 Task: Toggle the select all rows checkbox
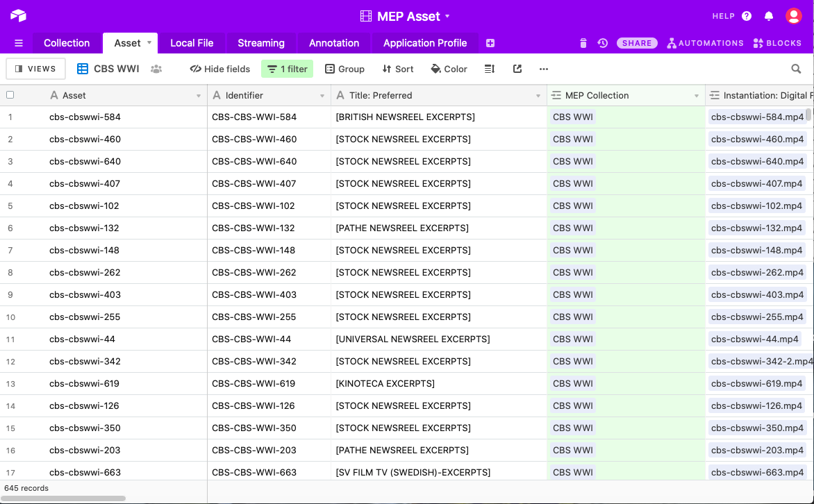pos(10,95)
